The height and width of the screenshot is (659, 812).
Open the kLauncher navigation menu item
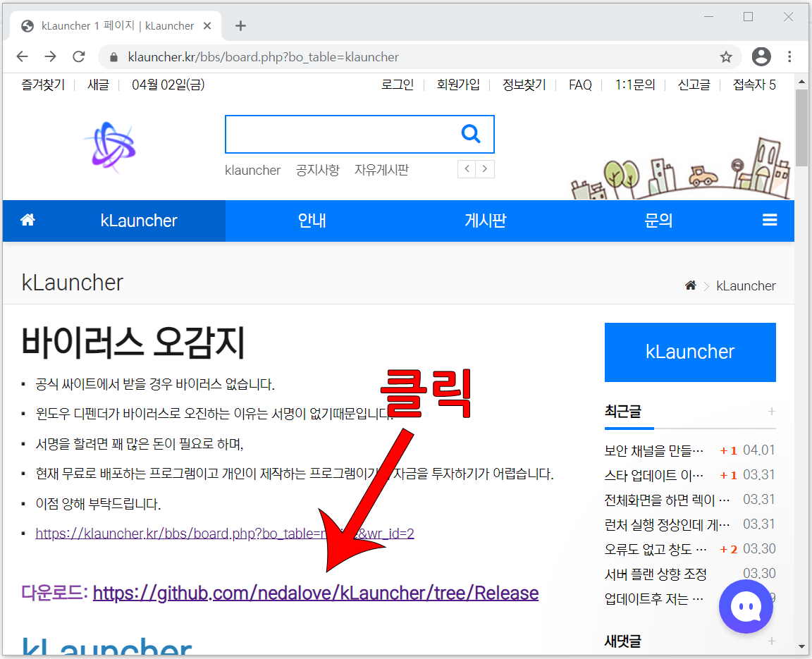(139, 221)
